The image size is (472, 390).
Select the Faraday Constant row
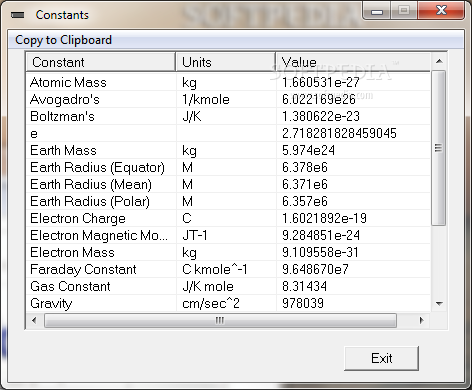pos(228,269)
